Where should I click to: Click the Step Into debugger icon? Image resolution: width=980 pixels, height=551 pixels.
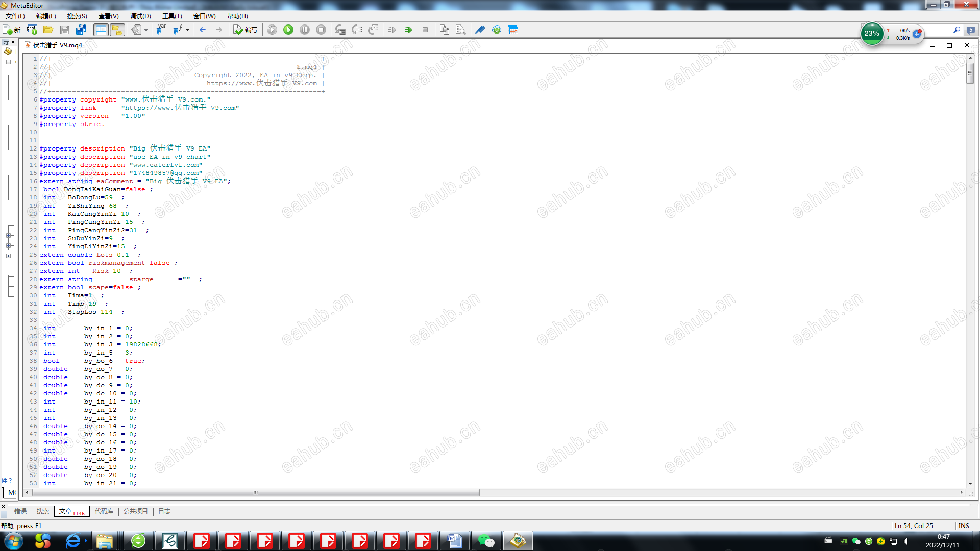pyautogui.click(x=340, y=30)
